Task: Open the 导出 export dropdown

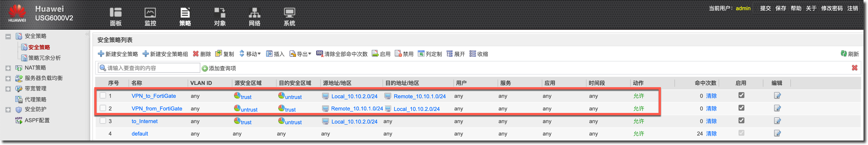Action: [300, 54]
